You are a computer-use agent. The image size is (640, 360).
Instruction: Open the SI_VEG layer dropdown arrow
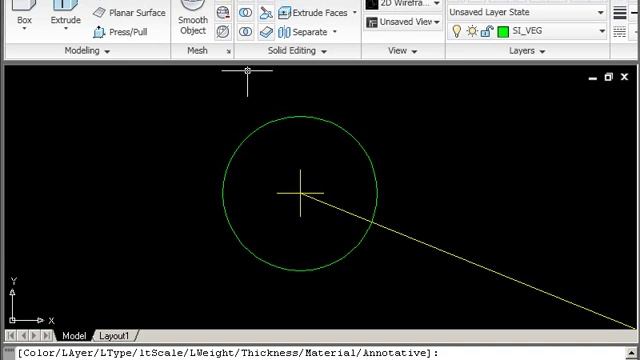click(602, 31)
